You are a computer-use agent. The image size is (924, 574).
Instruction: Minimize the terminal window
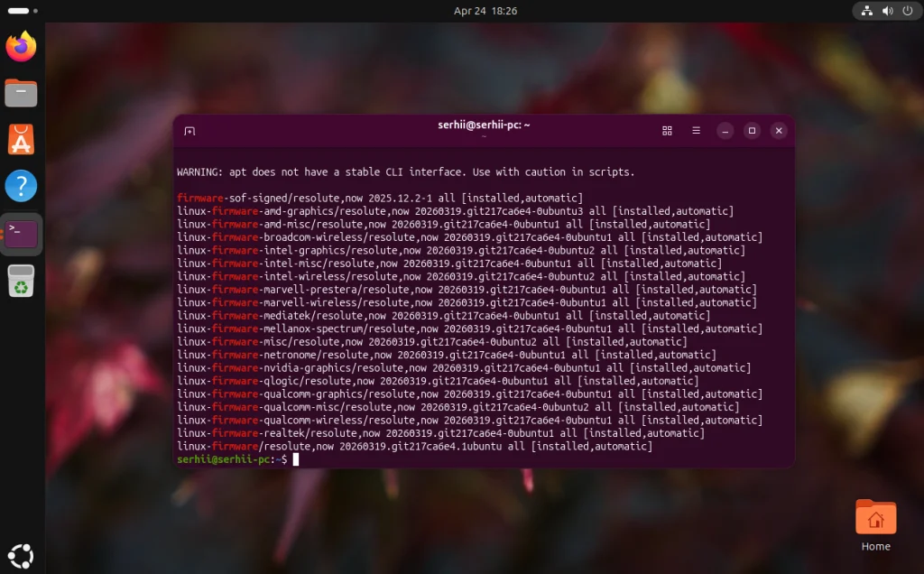click(725, 131)
